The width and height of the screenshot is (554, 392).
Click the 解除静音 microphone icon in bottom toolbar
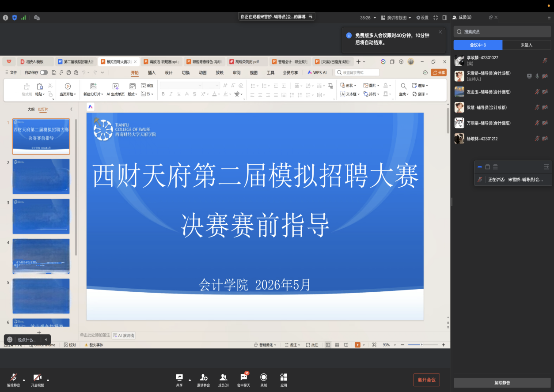pyautogui.click(x=14, y=377)
